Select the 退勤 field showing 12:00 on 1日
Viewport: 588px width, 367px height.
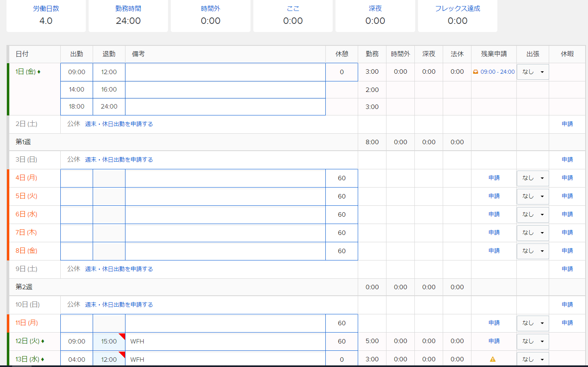109,72
